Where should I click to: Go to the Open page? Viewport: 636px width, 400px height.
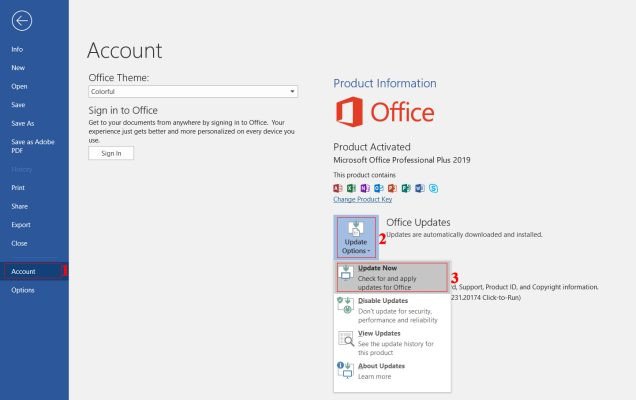(19, 86)
